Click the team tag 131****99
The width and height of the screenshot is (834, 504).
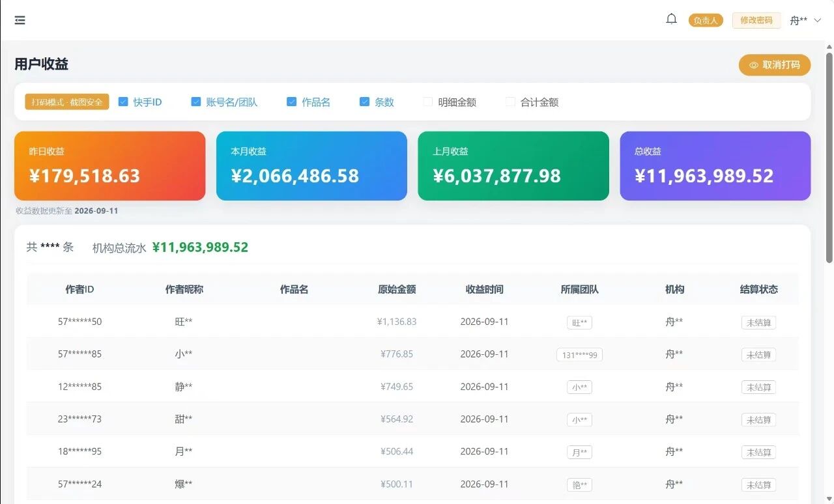tap(579, 355)
